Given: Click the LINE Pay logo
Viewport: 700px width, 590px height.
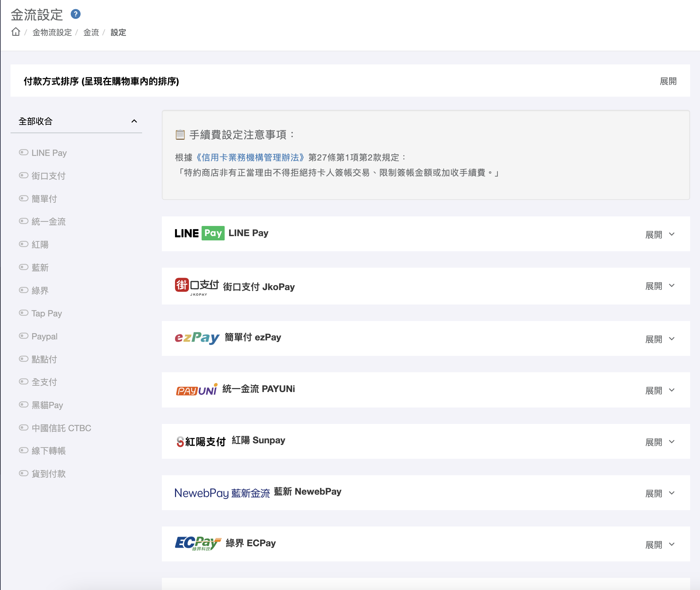Looking at the screenshot, I should click(199, 233).
